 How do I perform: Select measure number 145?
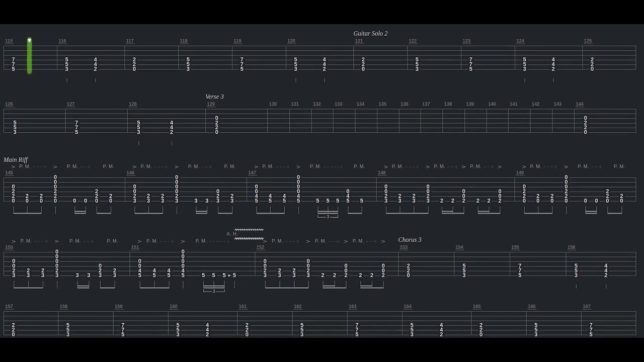[9, 173]
